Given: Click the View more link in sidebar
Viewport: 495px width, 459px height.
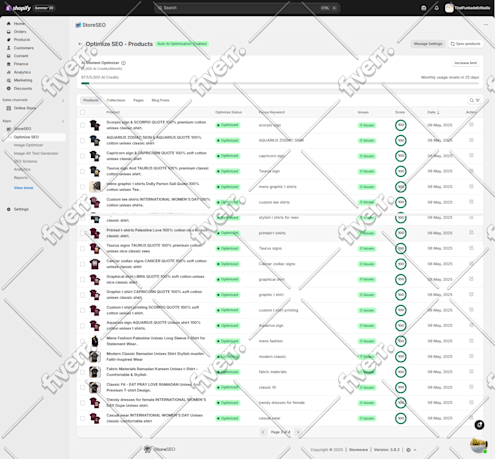Looking at the screenshot, I should (x=23, y=188).
